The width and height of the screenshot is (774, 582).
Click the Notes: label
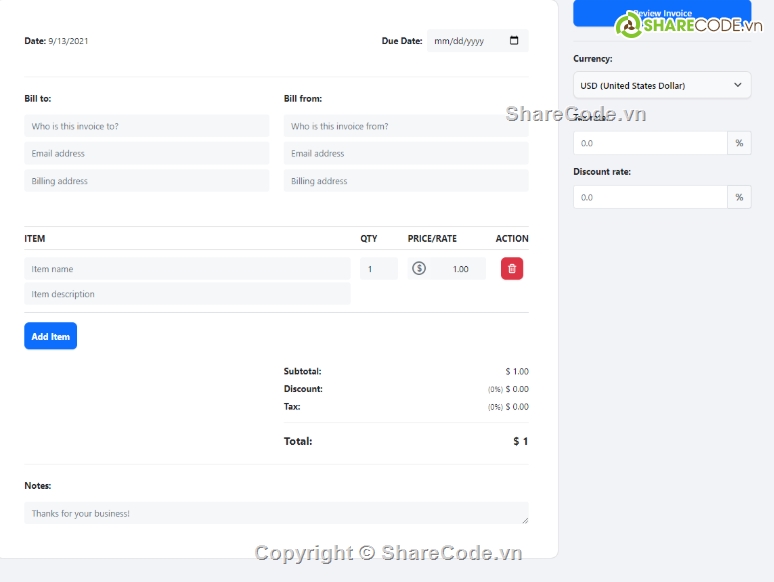point(38,486)
